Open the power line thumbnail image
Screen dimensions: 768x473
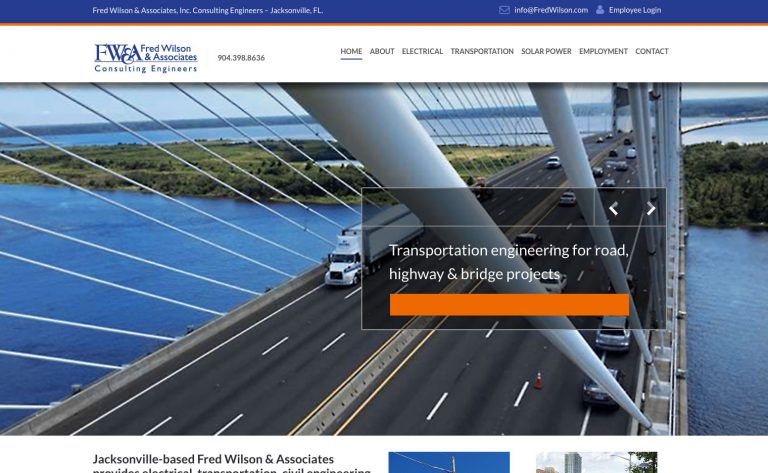pyautogui.click(x=449, y=462)
